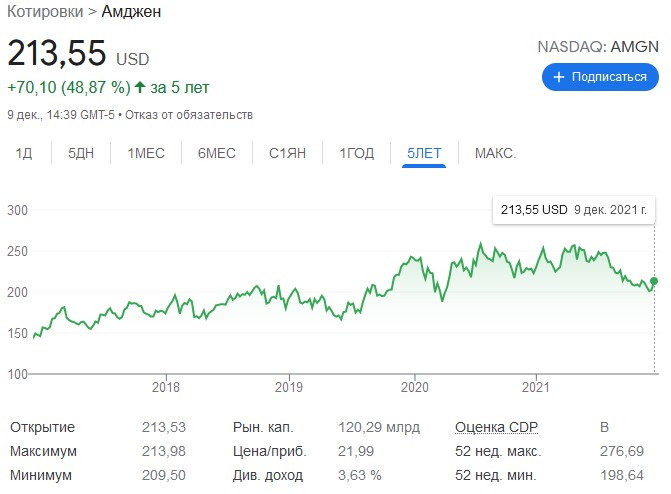Viewport: 671px width, 494px height.
Task: Click the 213,55 USD chart tooltip
Action: [574, 210]
